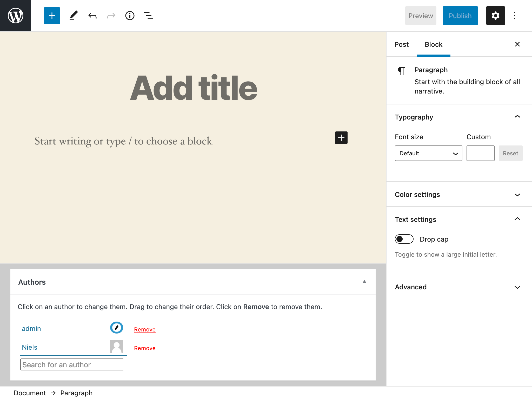Click the Search for an author field
Viewport: 532px width, 399px height.
[72, 364]
